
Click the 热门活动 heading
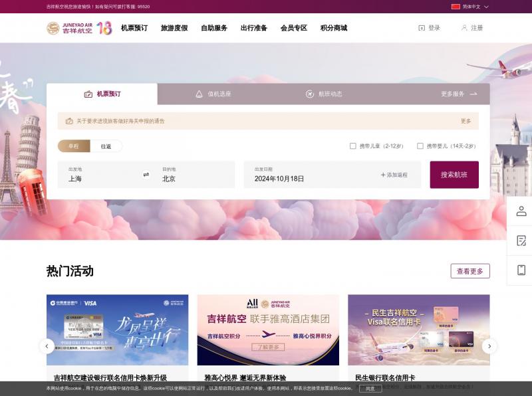[x=70, y=271]
